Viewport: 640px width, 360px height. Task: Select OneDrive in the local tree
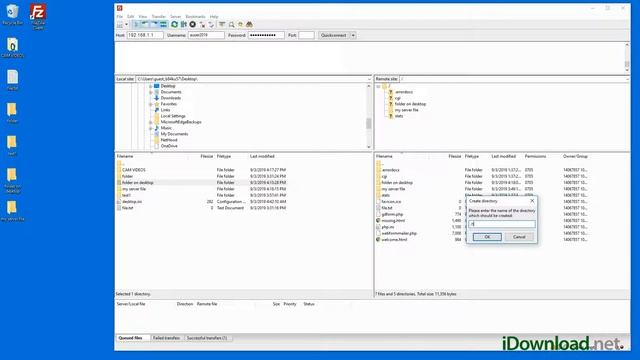tap(169, 146)
